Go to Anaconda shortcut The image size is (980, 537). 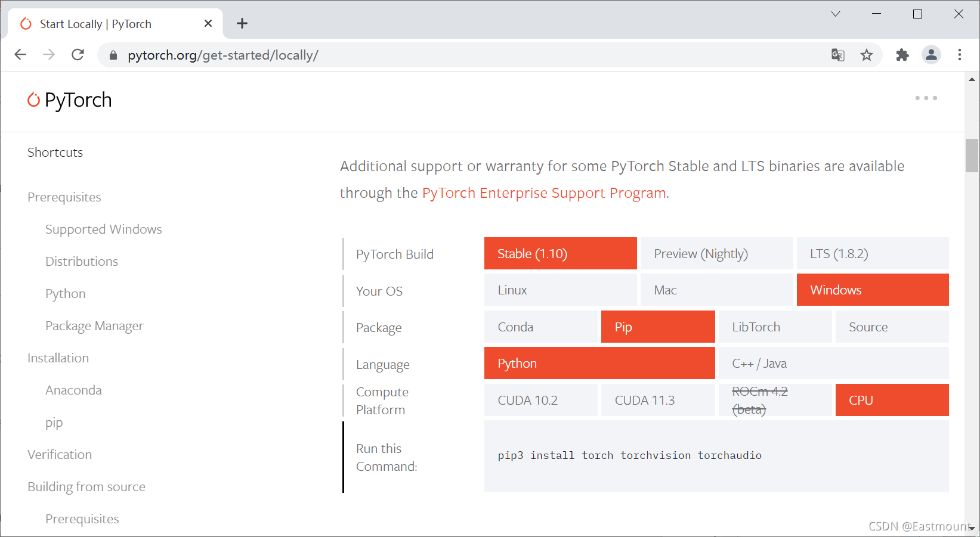[74, 390]
